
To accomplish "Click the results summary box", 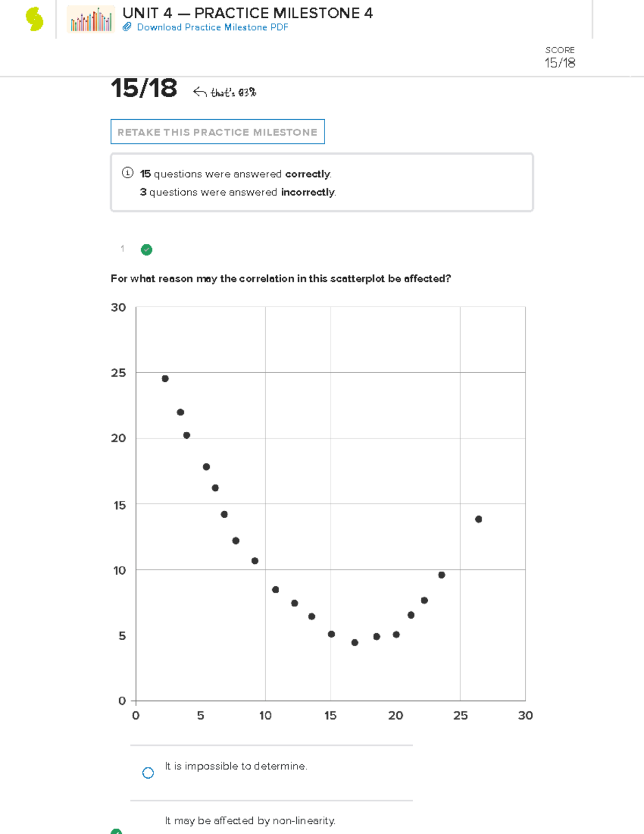I will pos(322,182).
